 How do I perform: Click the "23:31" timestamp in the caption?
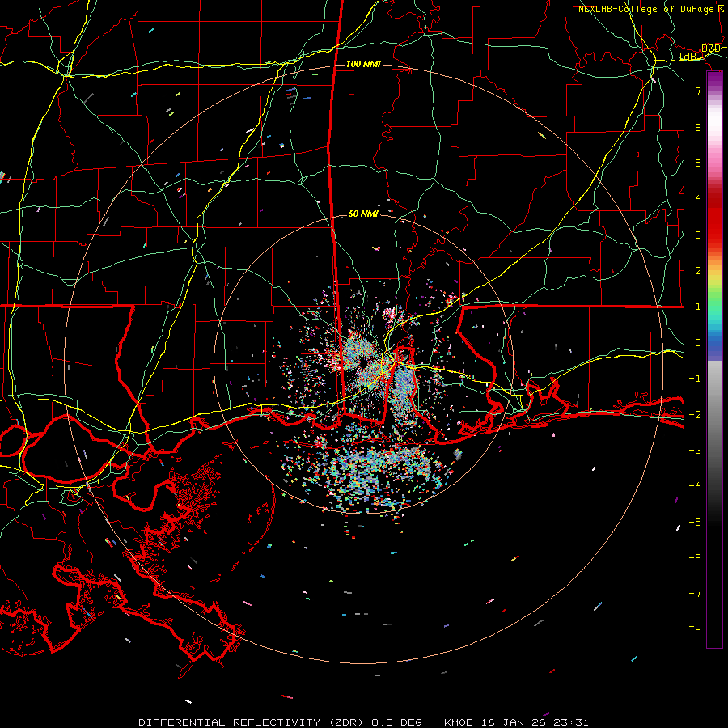(570, 722)
